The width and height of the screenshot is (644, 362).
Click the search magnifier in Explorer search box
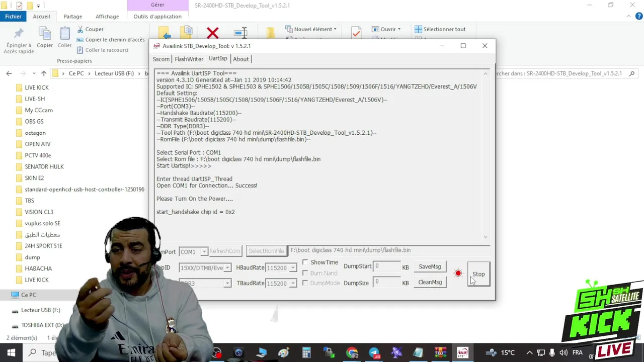tap(632, 73)
